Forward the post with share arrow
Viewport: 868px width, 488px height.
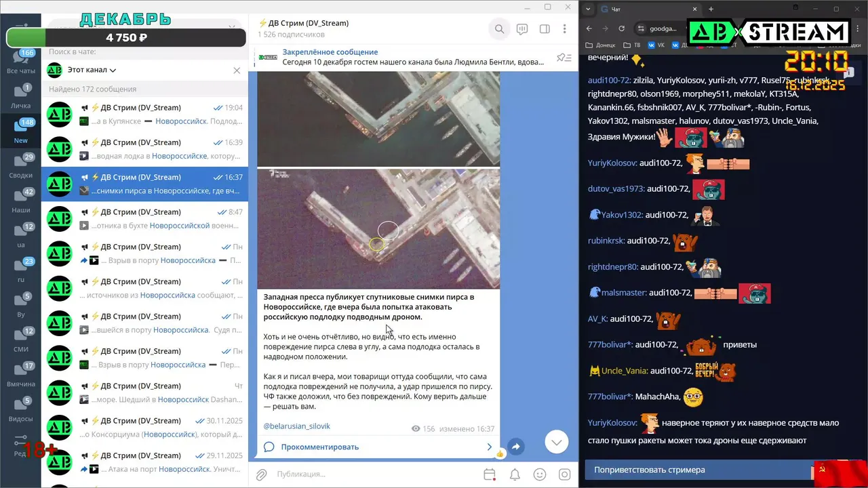[x=515, y=447]
